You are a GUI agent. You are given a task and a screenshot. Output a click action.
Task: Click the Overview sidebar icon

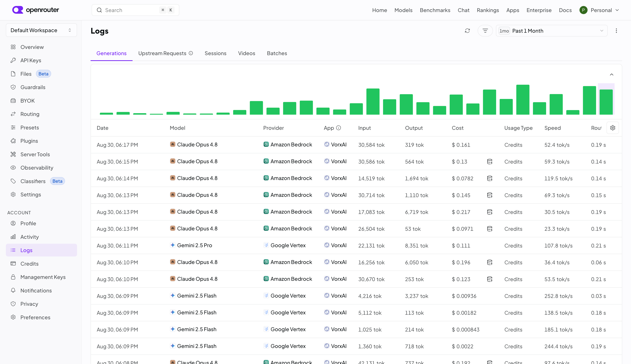13,47
